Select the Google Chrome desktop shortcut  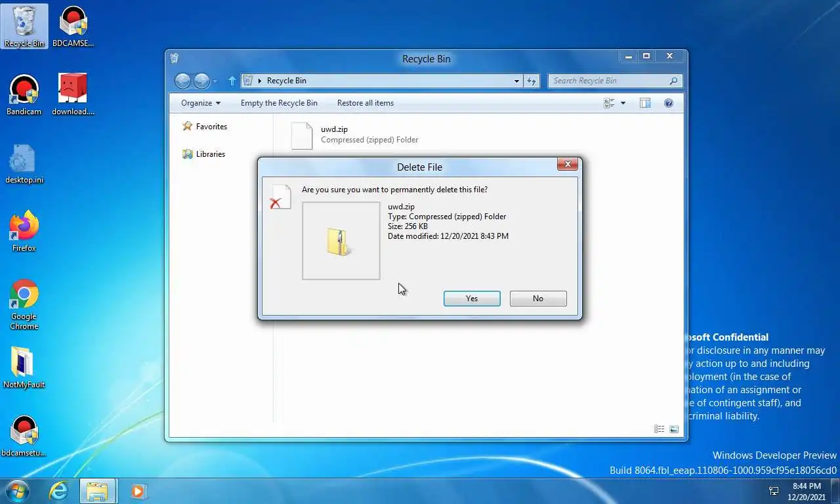(x=24, y=305)
